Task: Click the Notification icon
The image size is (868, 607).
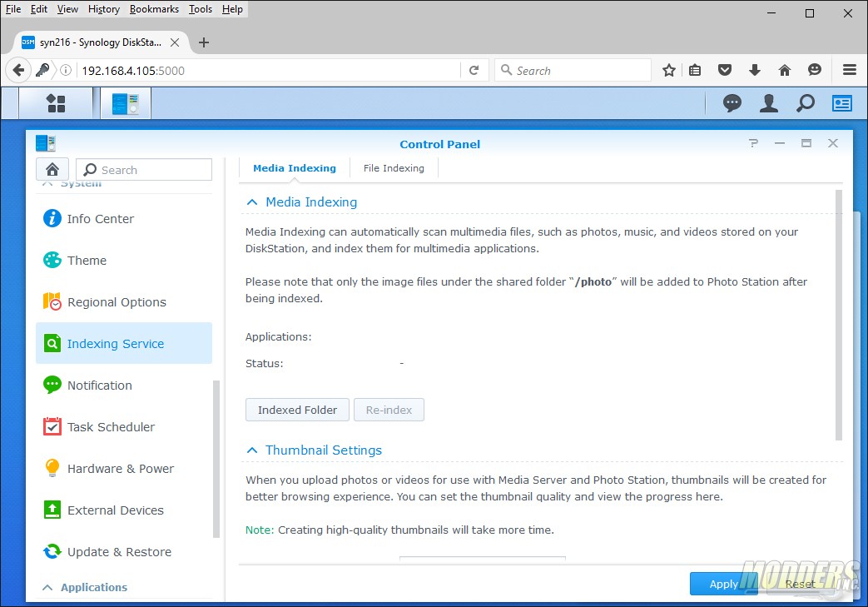Action: pos(52,385)
